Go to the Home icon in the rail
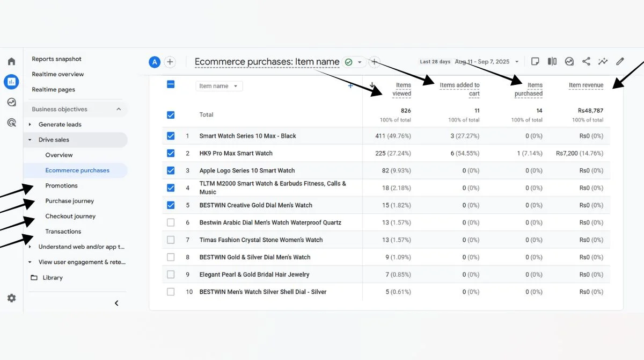The image size is (644, 360). (x=11, y=62)
